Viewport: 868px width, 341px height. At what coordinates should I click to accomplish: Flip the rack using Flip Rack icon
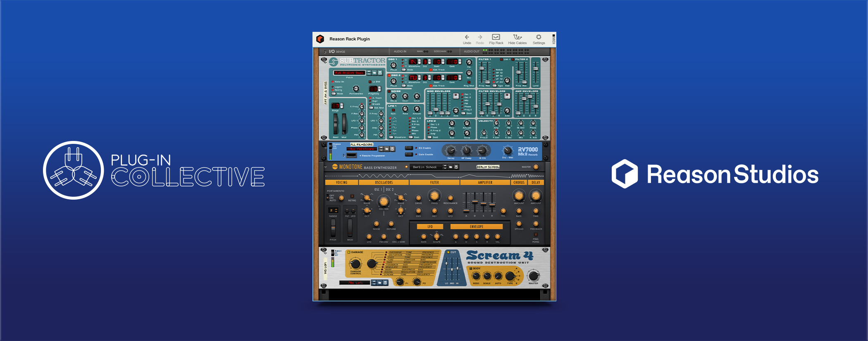click(496, 37)
